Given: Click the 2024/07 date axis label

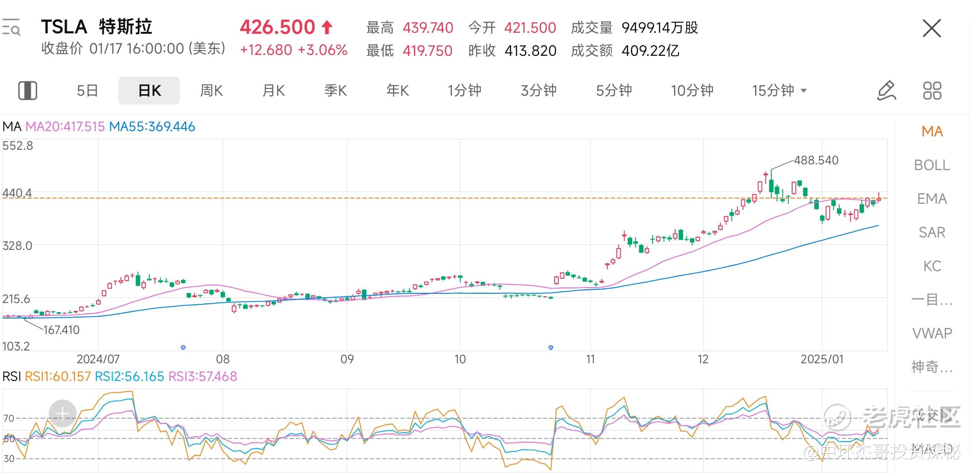Looking at the screenshot, I should (x=98, y=359).
